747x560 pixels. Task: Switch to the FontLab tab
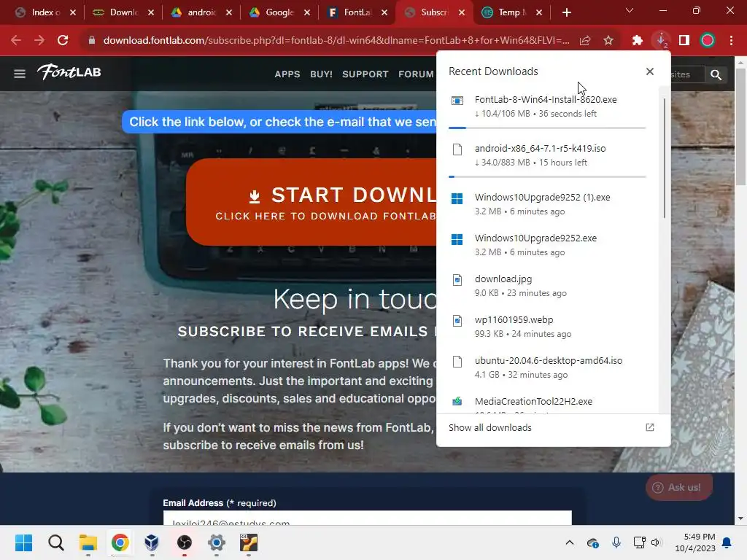357,12
